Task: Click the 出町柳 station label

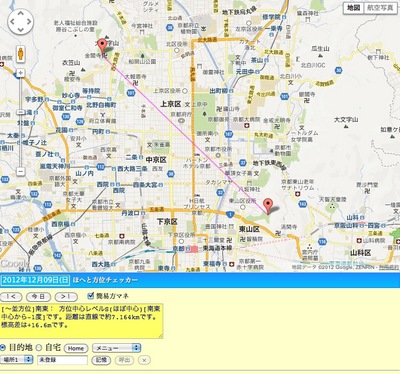Action: pyautogui.click(x=219, y=91)
